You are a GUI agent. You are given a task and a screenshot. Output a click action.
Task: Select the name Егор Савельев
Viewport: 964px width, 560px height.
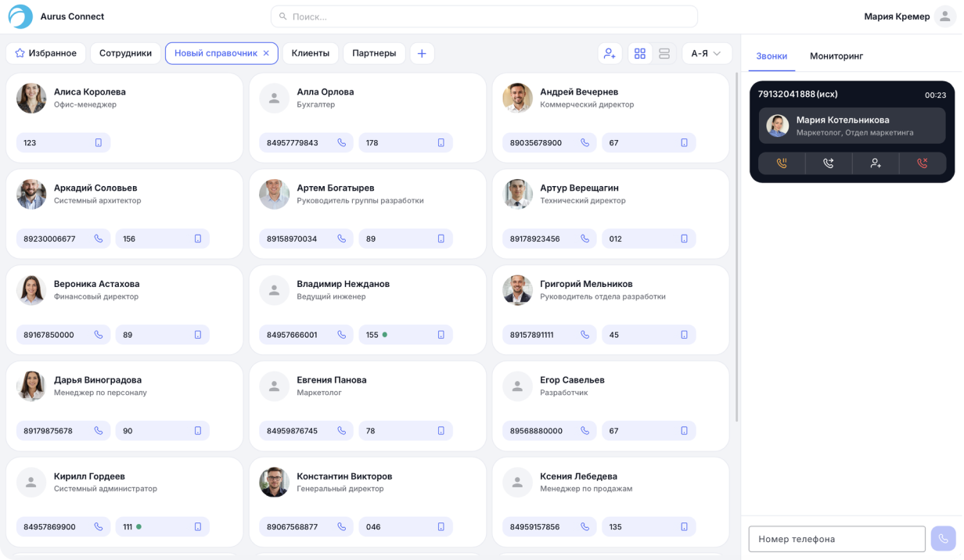point(572,380)
